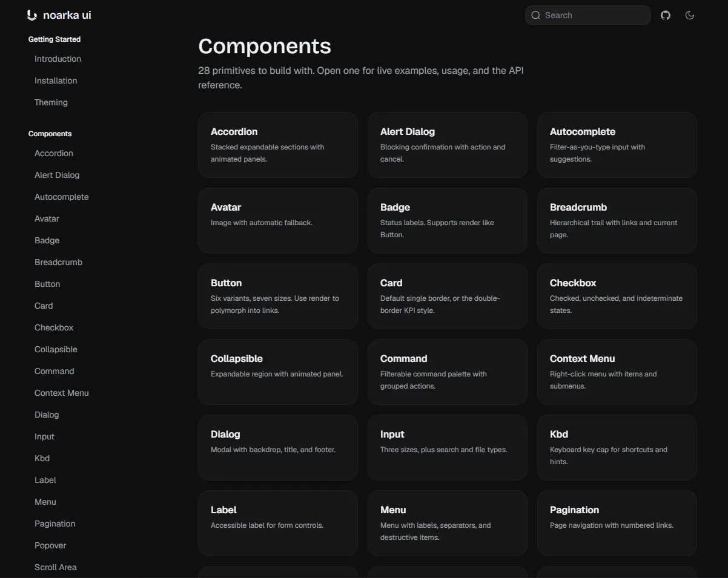
Task: Open the Kbd component card
Action: 617,447
